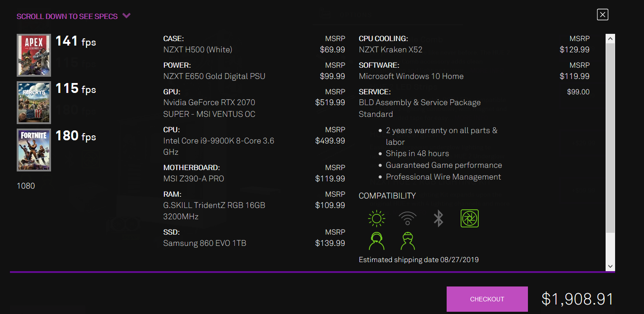The width and height of the screenshot is (644, 314).
Task: Click the 2 years warranty bullet
Action: (x=442, y=136)
